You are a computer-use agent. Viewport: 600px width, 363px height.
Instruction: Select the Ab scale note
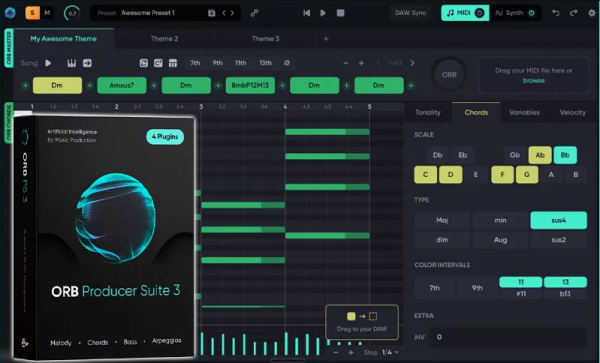point(540,155)
